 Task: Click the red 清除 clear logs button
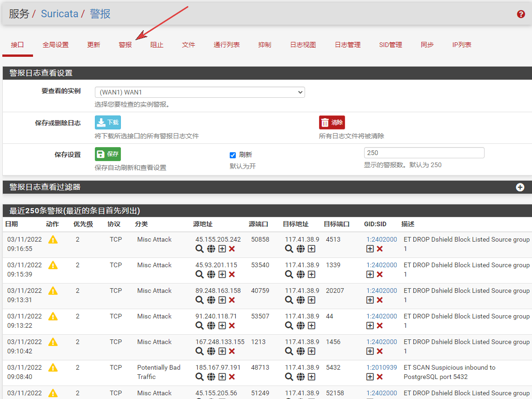click(332, 122)
